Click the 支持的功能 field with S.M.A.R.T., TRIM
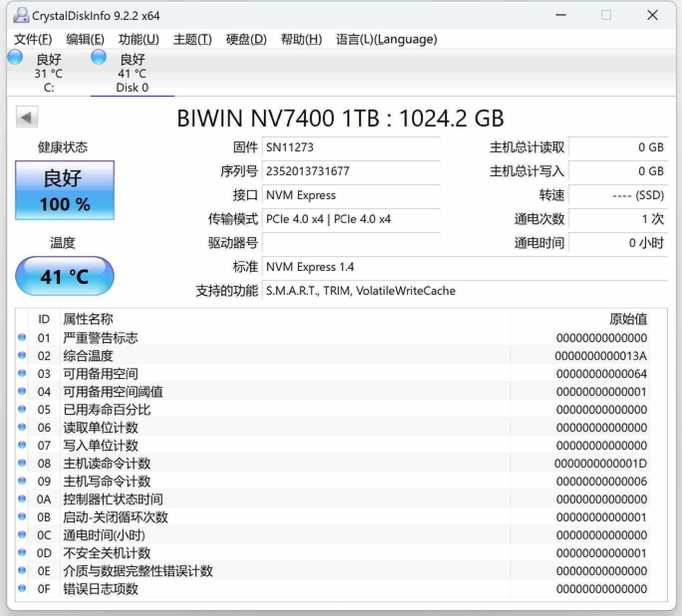682x616 pixels. (x=464, y=290)
